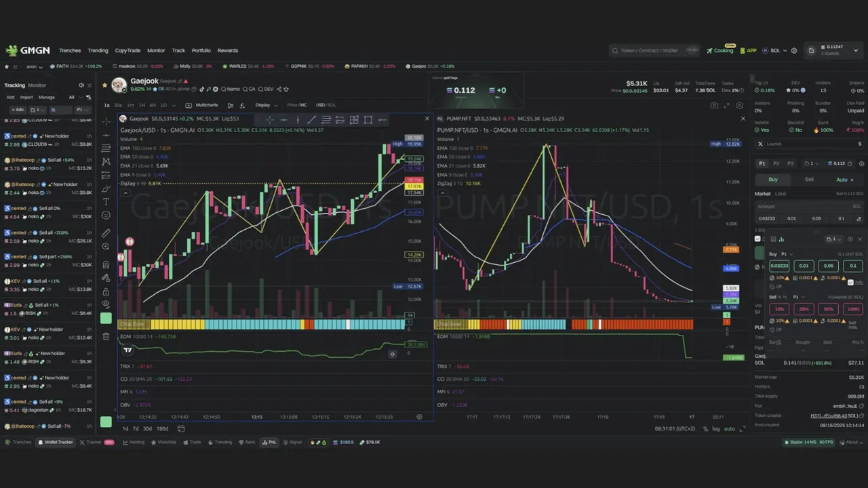Viewport: 868px width, 488px height.
Task: Favorite Gaejook with the star icon
Action: (x=105, y=85)
